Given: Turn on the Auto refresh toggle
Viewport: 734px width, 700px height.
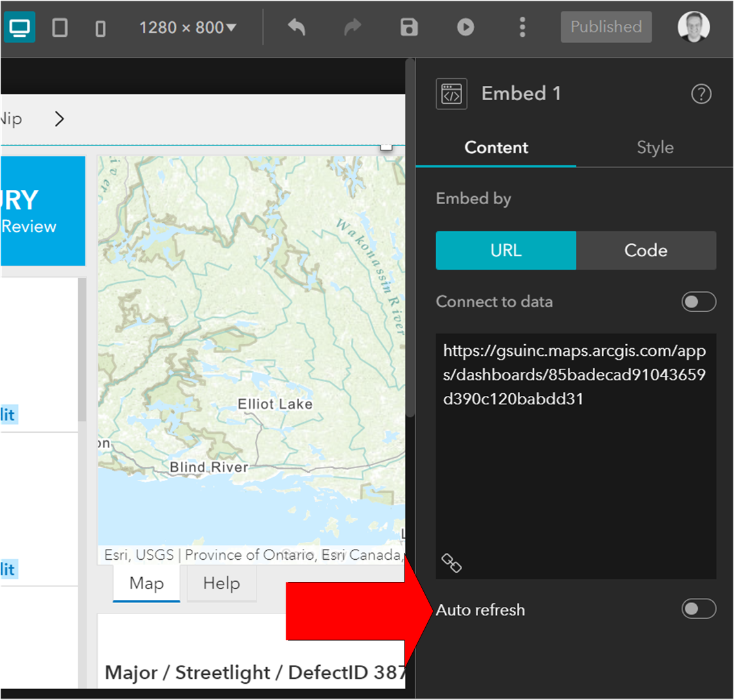Looking at the screenshot, I should tap(698, 609).
